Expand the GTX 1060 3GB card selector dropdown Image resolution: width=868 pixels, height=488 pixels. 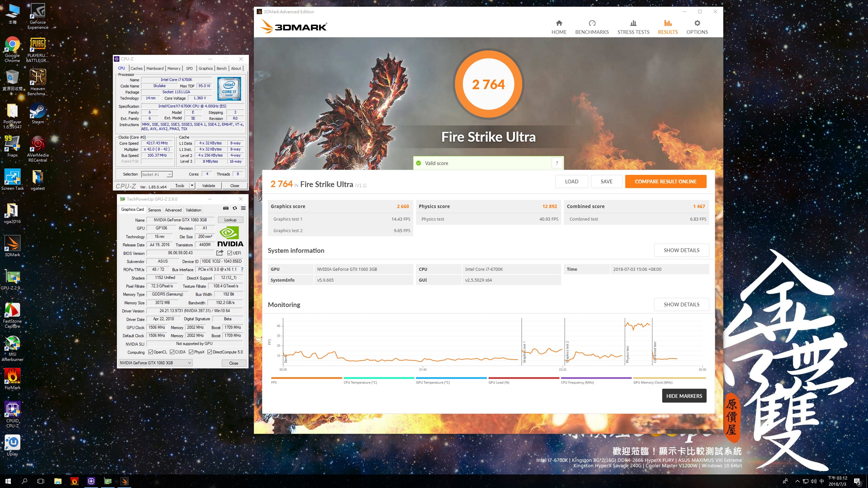pyautogui.click(x=190, y=363)
